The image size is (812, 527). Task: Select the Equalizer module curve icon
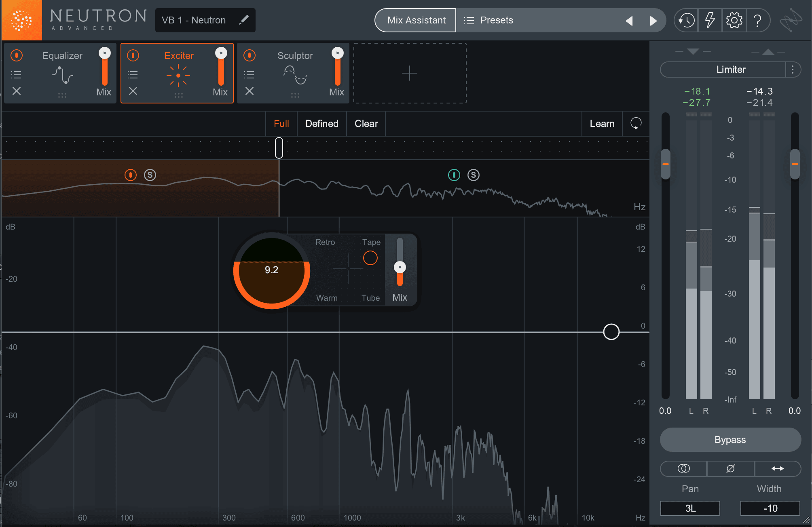[62, 75]
